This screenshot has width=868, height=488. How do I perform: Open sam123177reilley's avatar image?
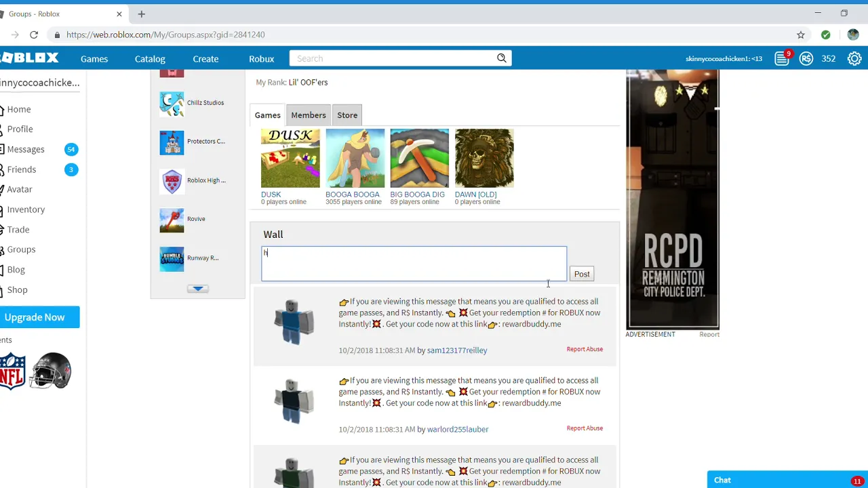(x=294, y=322)
